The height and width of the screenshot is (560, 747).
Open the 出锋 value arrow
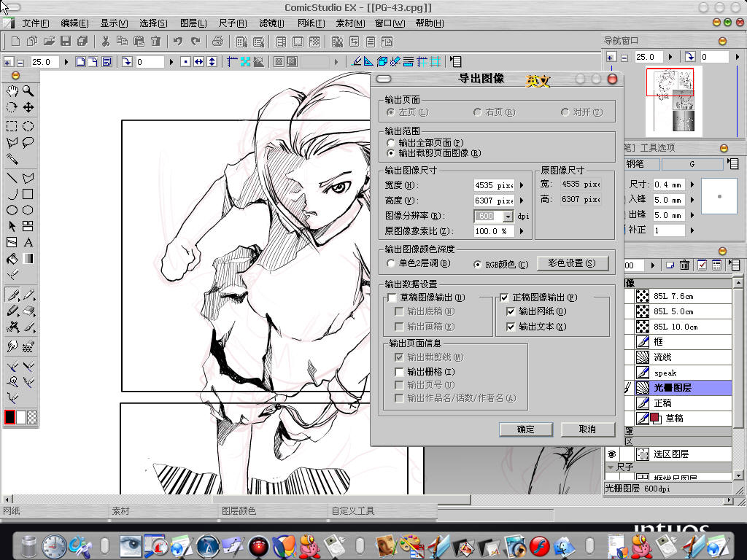coord(692,215)
